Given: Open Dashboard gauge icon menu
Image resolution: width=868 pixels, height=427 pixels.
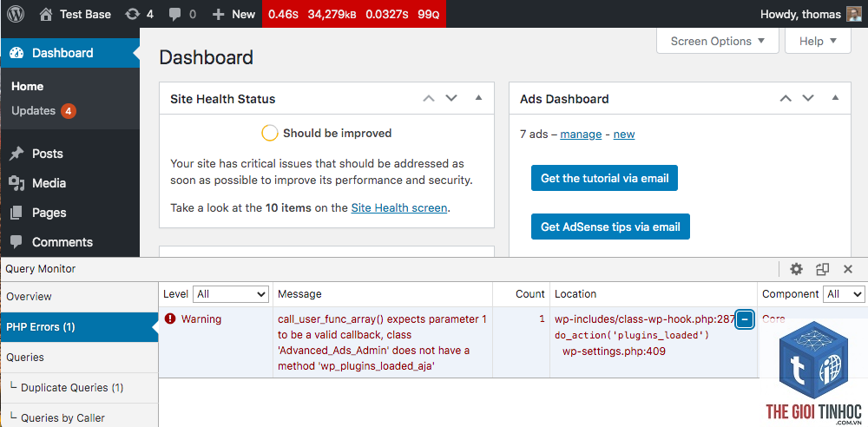Looking at the screenshot, I should point(17,53).
